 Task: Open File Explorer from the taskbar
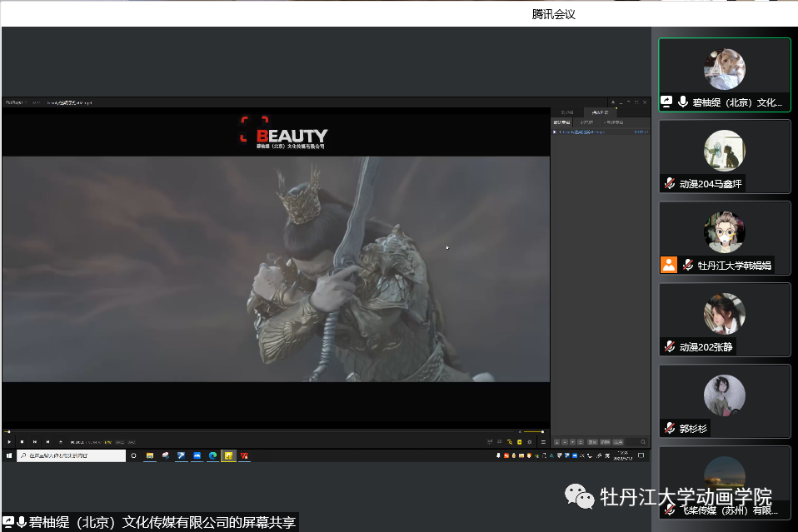(150, 455)
